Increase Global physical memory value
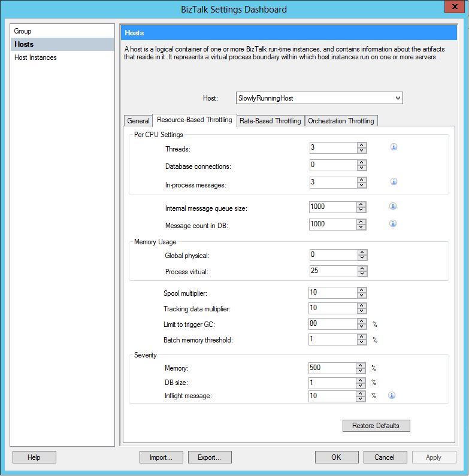The image size is (469, 476). click(x=362, y=252)
